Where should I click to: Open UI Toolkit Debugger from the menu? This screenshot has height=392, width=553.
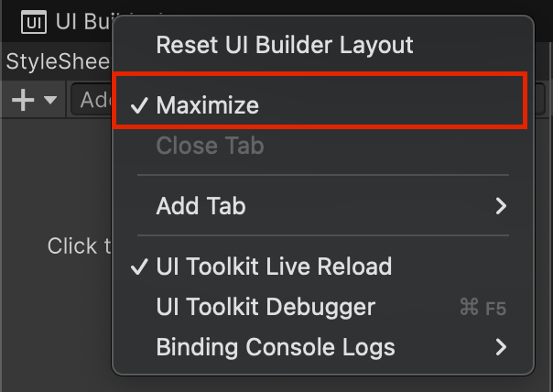[x=266, y=308]
